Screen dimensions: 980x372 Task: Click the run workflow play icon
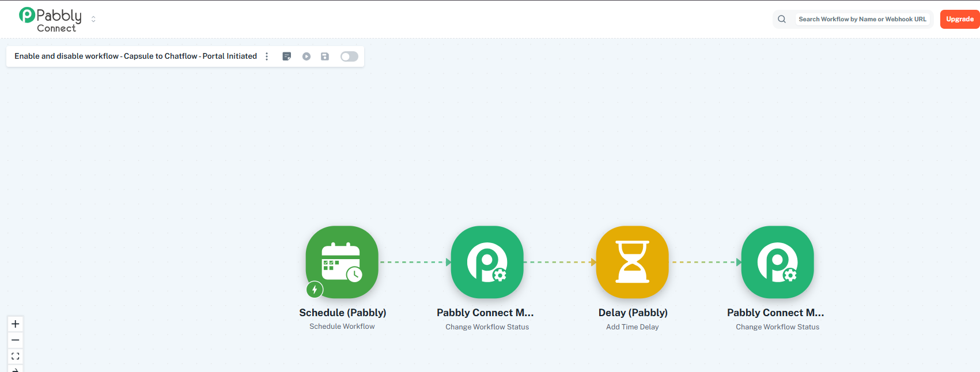click(307, 56)
